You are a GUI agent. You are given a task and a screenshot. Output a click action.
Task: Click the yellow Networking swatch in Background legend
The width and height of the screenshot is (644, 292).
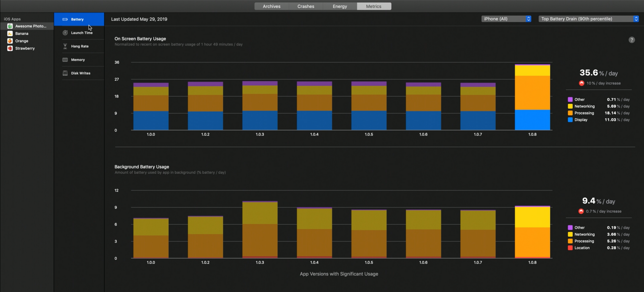click(x=570, y=234)
